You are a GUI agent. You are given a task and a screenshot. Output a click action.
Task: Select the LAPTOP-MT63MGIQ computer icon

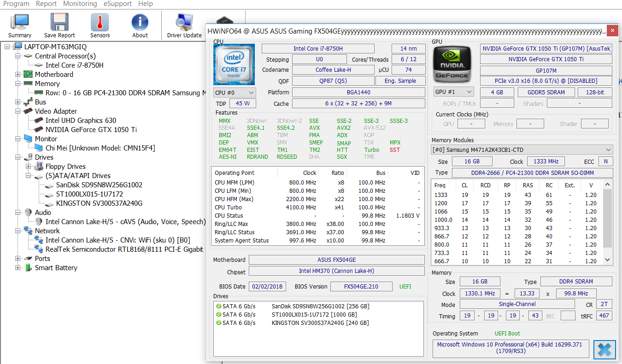point(18,47)
